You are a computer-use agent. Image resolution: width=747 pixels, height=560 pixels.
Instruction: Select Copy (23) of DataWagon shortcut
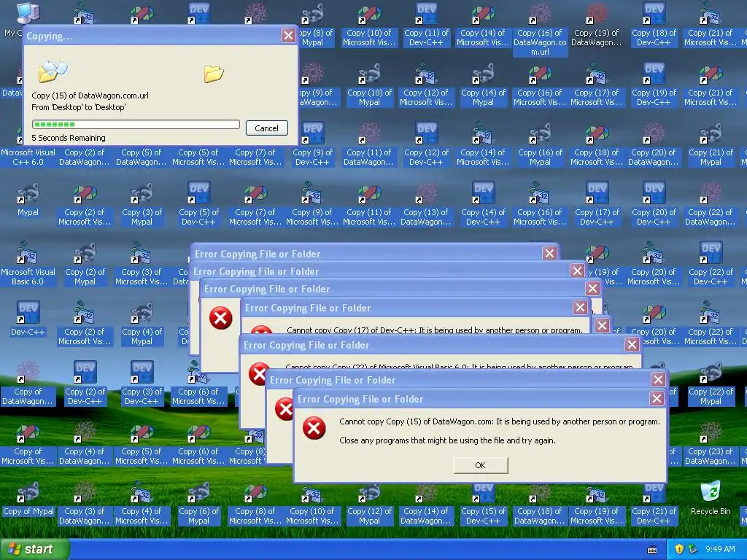(711, 444)
